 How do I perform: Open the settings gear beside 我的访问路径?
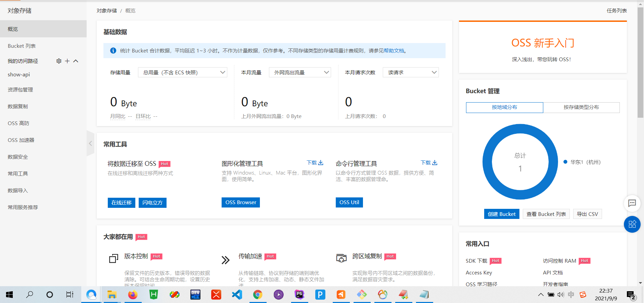(x=59, y=61)
